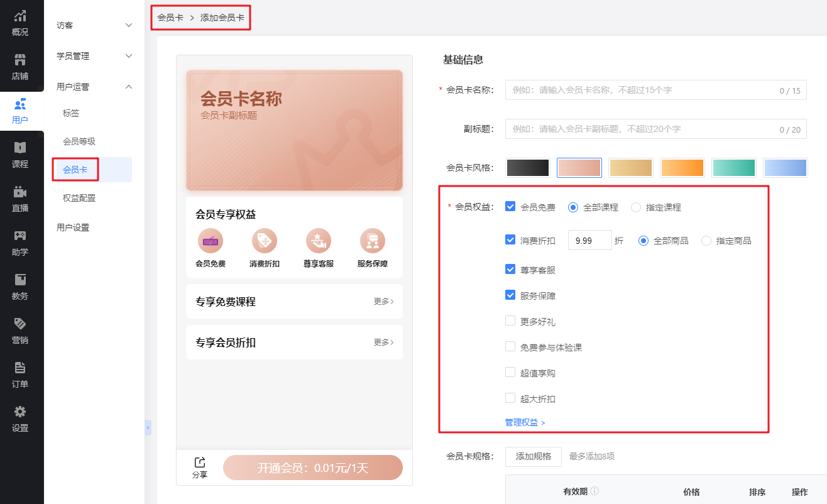Expand the 学员管理 menu section

click(x=94, y=56)
